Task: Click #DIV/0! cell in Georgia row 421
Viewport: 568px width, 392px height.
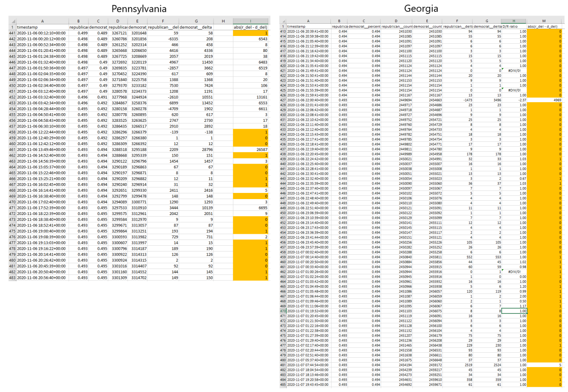Action: (x=514, y=71)
